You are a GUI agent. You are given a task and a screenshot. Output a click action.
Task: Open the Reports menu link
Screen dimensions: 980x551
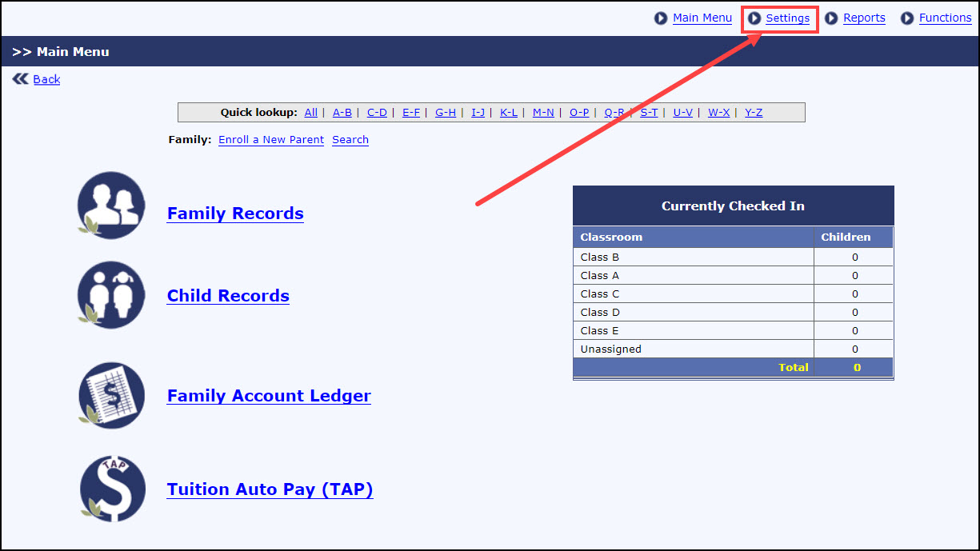click(x=864, y=18)
